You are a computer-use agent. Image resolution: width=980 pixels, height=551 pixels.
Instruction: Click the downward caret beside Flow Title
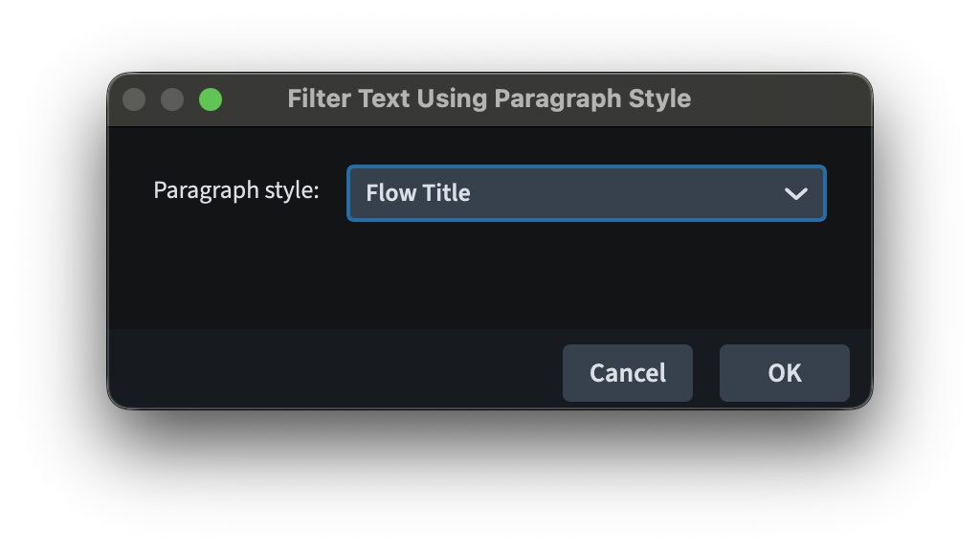795,193
